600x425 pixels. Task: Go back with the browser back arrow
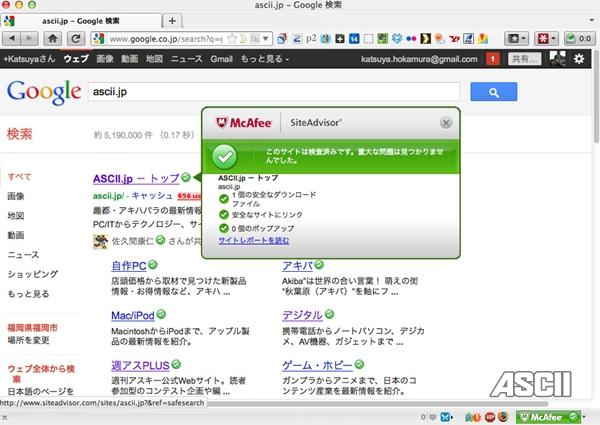(x=12, y=38)
